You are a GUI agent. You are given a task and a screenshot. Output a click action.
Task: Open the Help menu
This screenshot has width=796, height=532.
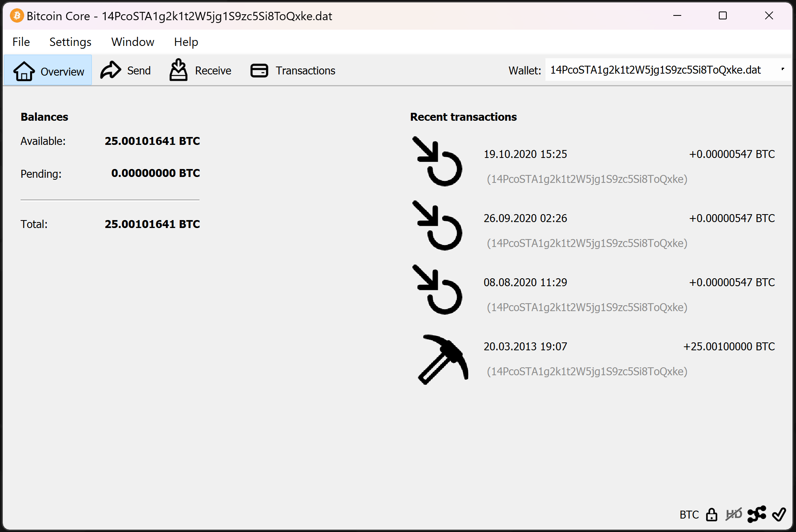186,42
